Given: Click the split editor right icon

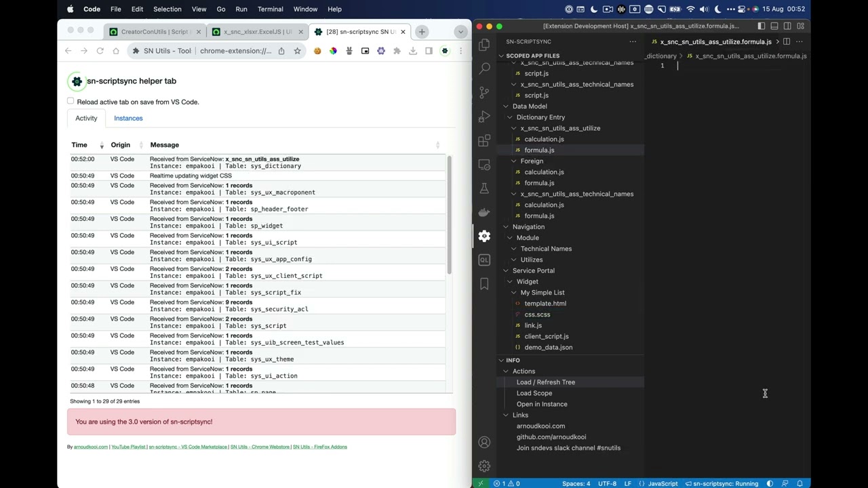Looking at the screenshot, I should (x=787, y=41).
